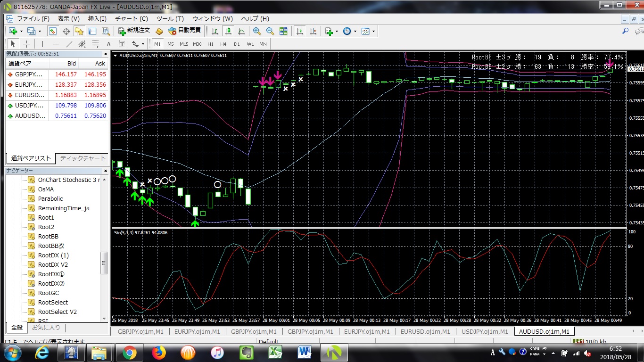Toggle the Terminal panel visibility
This screenshot has width=644, height=362.
[92, 31]
